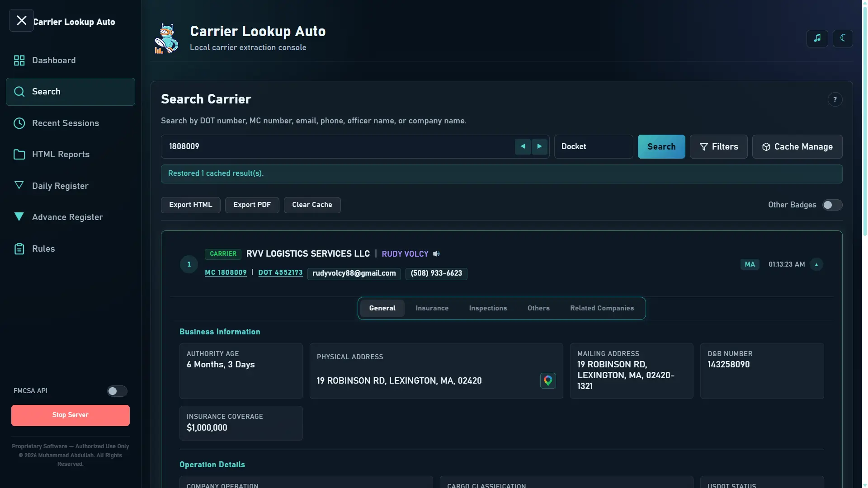Screen dimensions: 868x488
Task: Open Advance Register menu item
Action: tap(71, 217)
